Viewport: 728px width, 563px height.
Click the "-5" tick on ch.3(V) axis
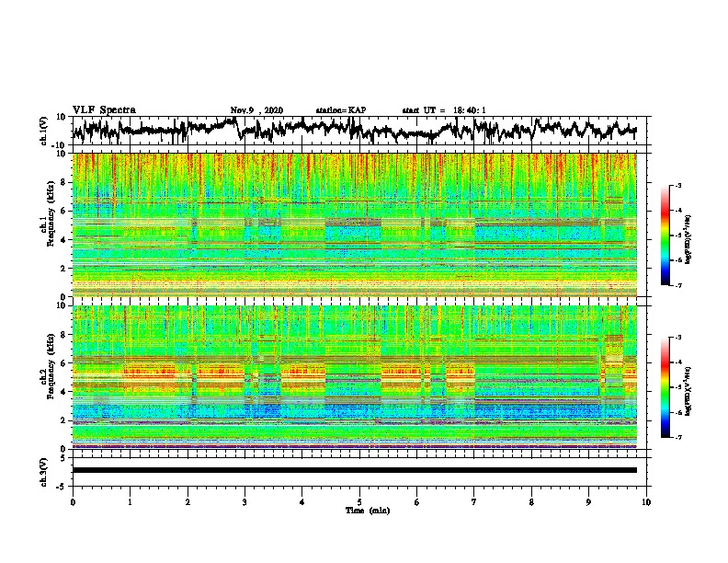[62, 487]
